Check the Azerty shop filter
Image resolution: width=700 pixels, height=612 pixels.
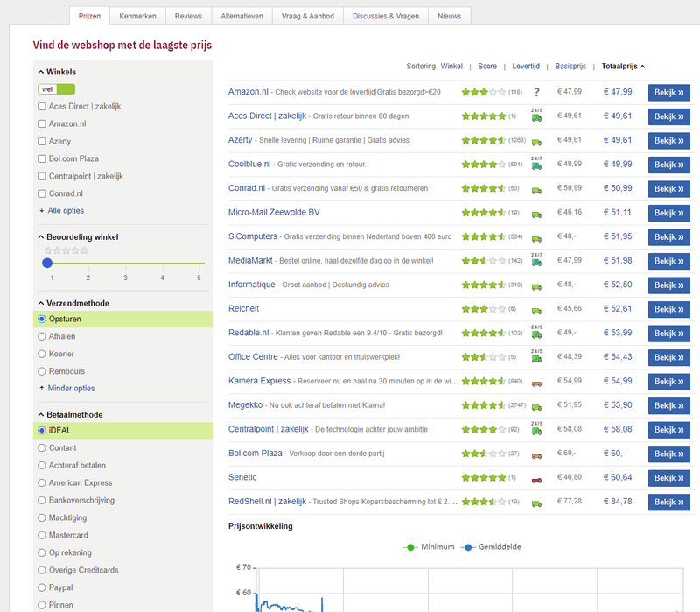coord(42,141)
